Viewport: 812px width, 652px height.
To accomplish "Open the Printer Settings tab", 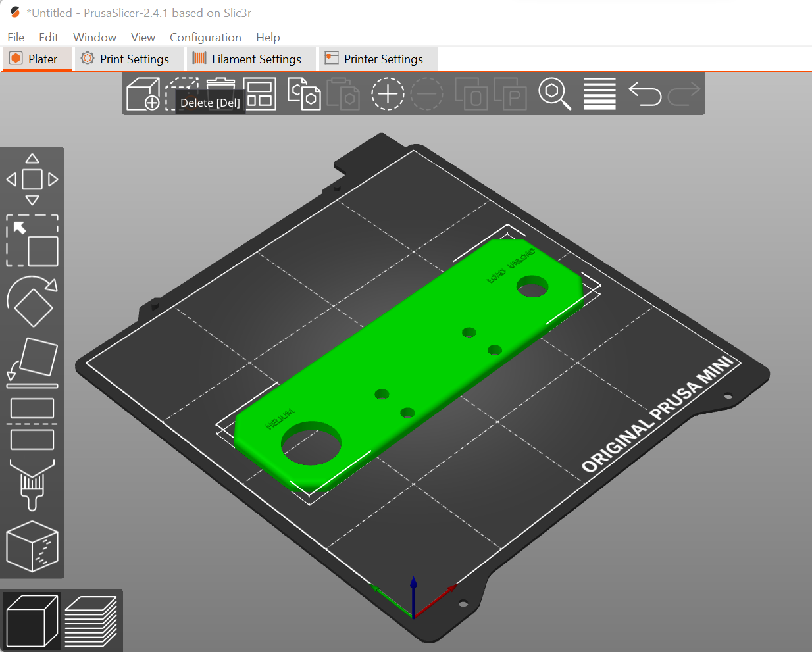I will pos(378,59).
